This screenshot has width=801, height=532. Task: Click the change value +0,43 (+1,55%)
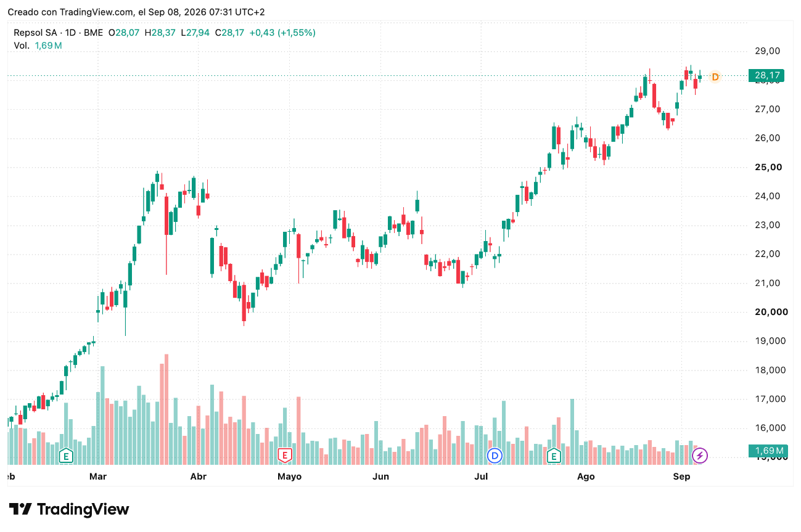(x=282, y=33)
